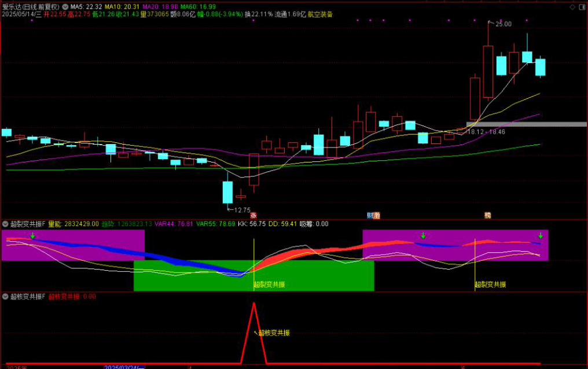The image size is (588, 369).
Task: Click the diamond icon at top right
Action: click(x=570, y=6)
